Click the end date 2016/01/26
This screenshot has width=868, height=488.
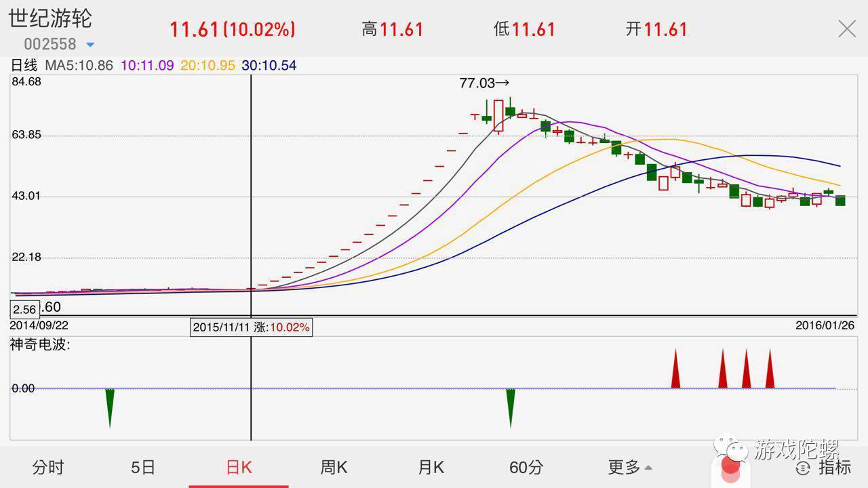point(825,325)
